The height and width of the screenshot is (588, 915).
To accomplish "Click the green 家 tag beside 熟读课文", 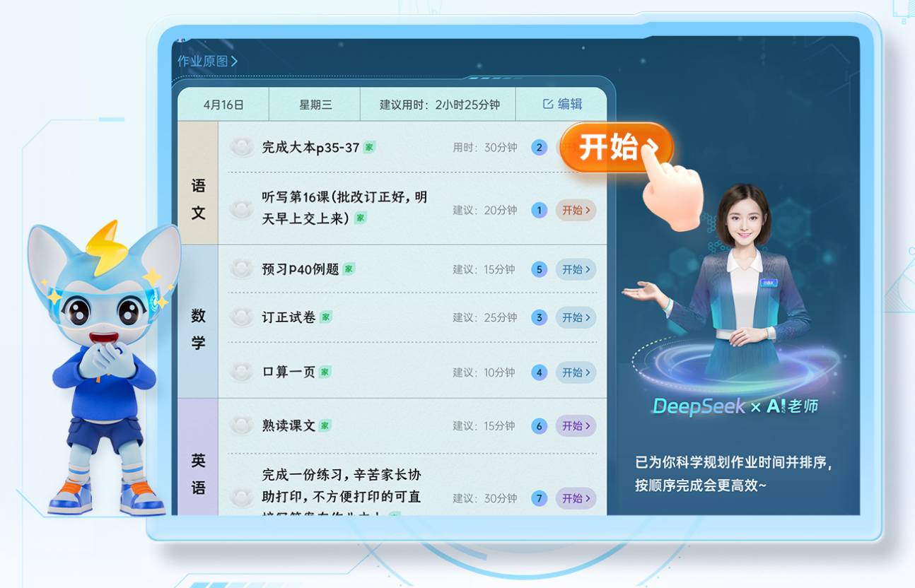I will click(x=325, y=425).
